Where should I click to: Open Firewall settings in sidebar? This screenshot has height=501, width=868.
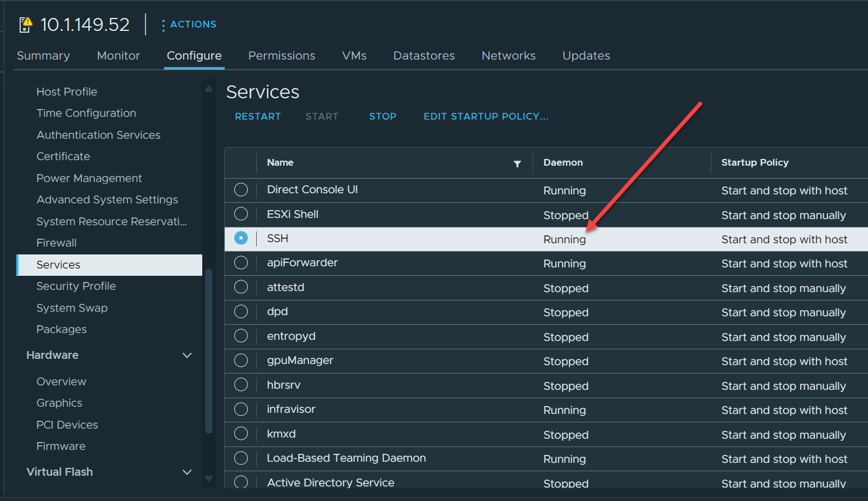point(56,243)
